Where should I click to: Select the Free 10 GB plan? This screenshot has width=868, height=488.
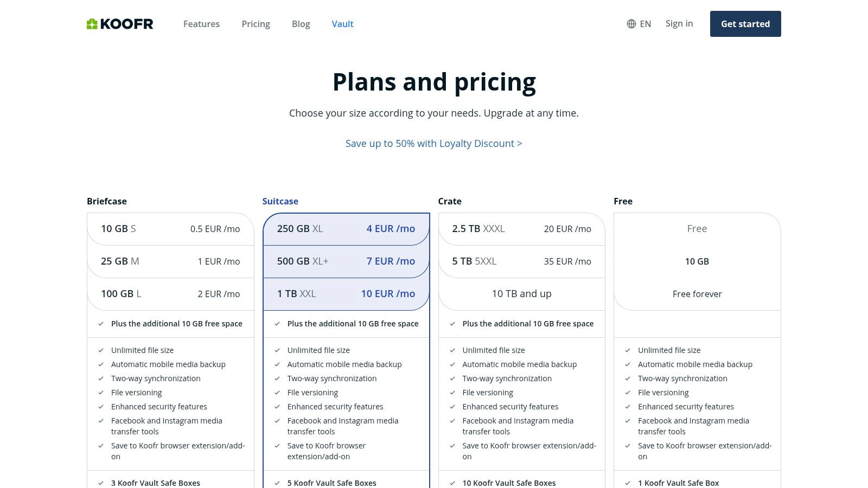[x=697, y=261]
